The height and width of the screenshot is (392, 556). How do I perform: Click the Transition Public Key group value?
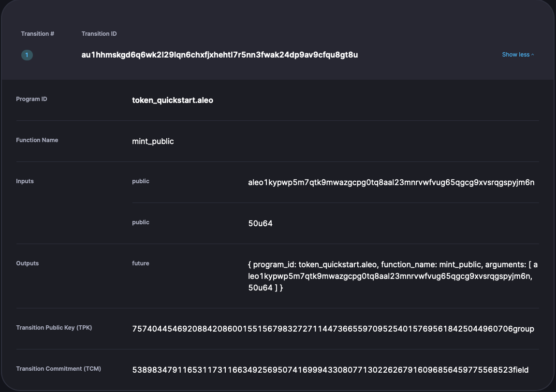(x=333, y=329)
